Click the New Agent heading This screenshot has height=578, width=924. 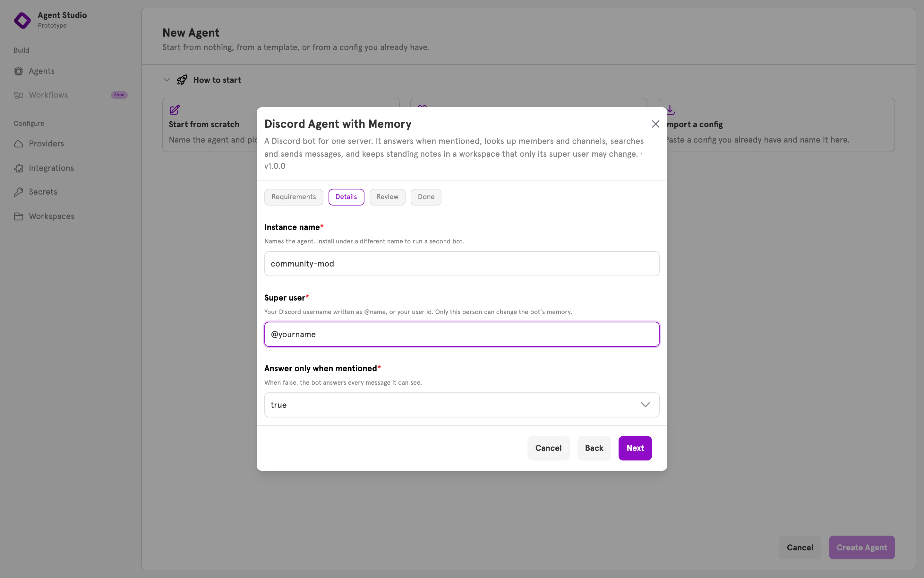coord(191,33)
